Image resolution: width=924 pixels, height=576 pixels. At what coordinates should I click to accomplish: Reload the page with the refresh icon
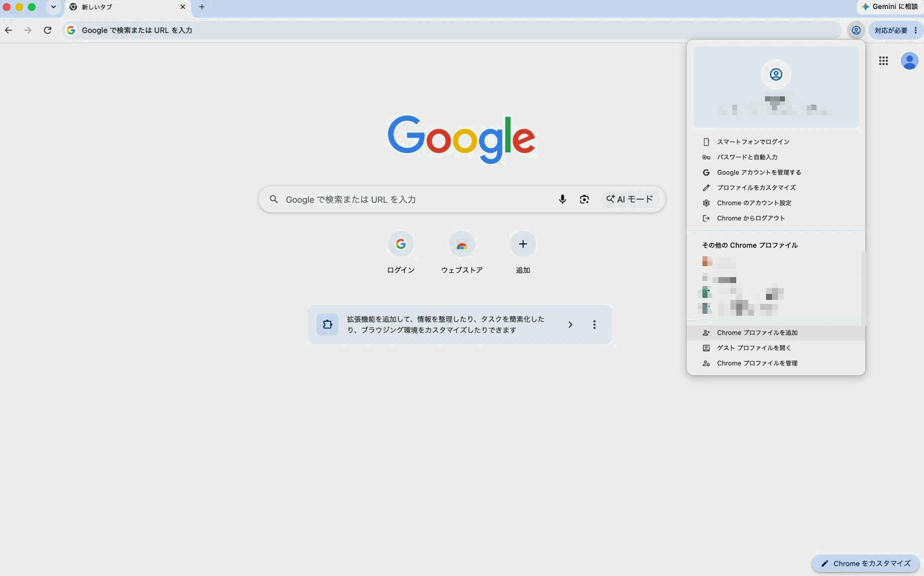[48, 30]
